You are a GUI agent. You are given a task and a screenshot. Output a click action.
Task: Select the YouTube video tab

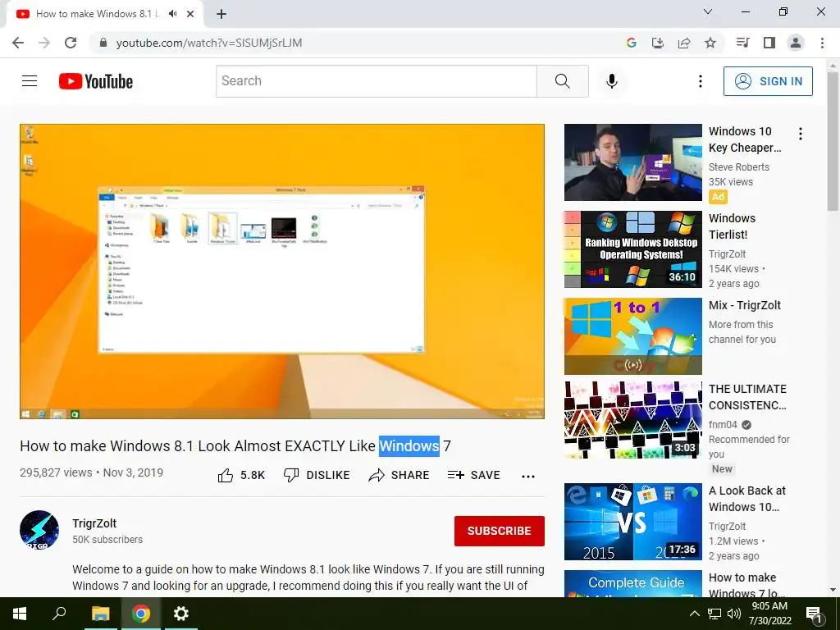tap(97, 14)
